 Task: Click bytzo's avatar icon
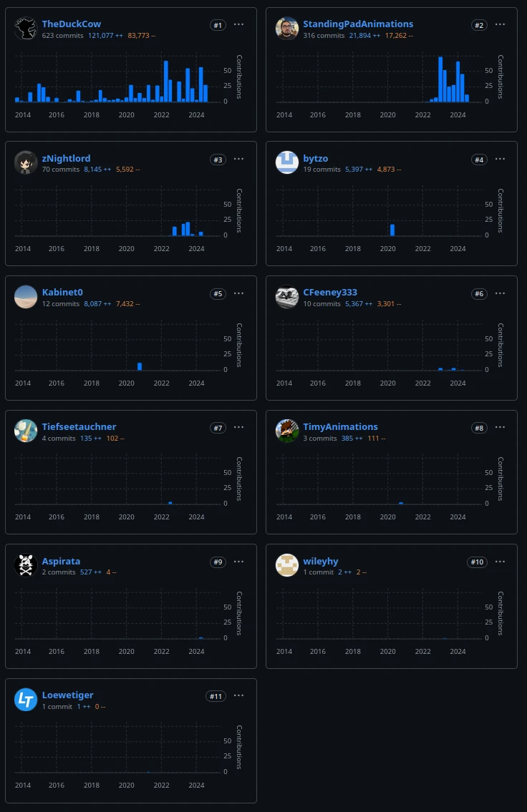(x=287, y=162)
